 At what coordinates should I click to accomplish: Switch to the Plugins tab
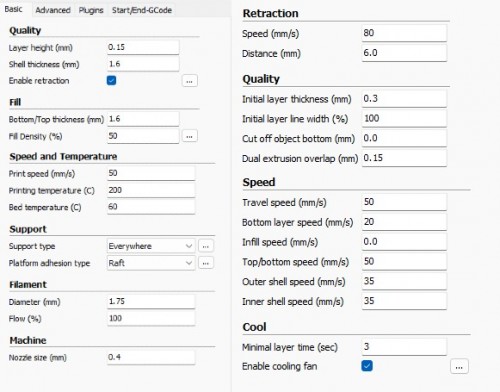coord(91,10)
